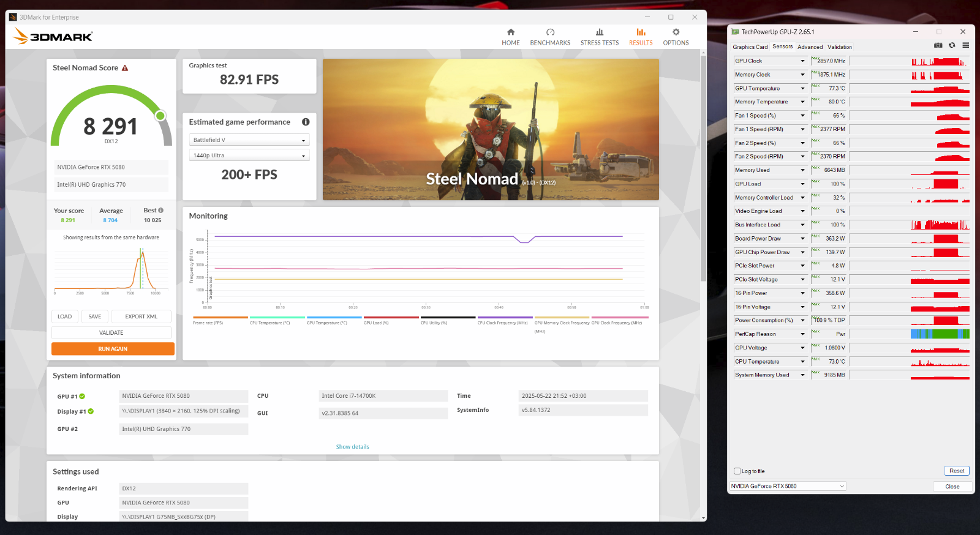980x535 pixels.
Task: Go to the Benchmarks page
Action: tap(549, 37)
